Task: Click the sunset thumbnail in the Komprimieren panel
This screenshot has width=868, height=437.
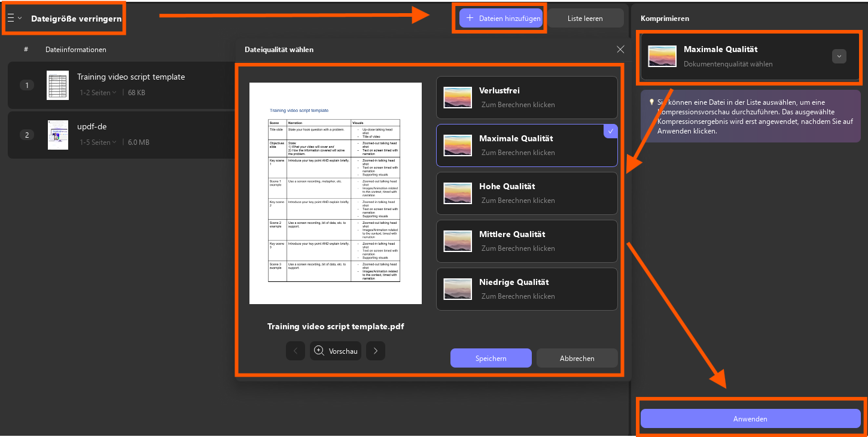Action: [x=662, y=56]
